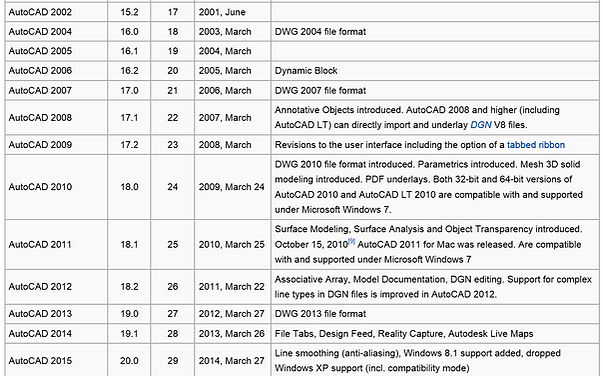Select the 'AutoCAD 2012' cell

56,287
